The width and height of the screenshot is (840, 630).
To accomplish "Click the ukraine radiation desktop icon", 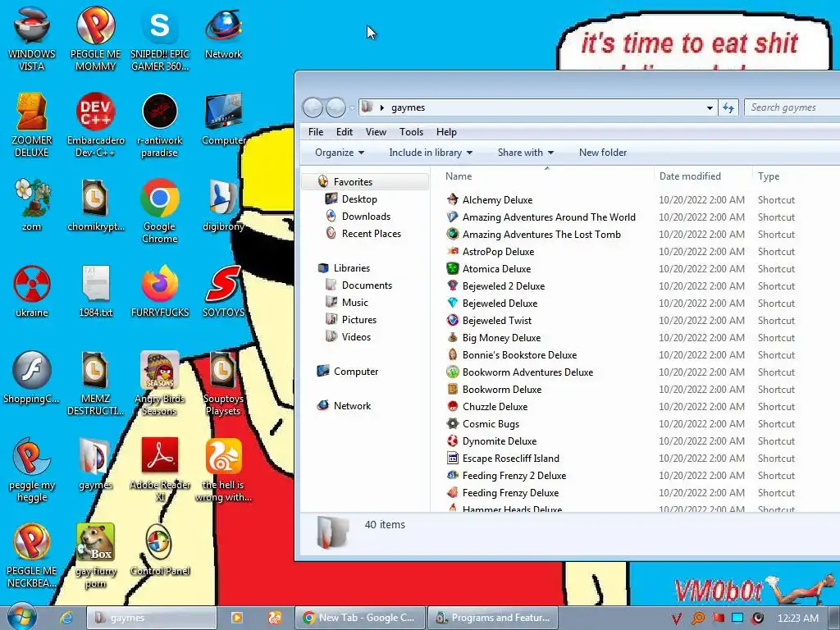I will click(32, 291).
